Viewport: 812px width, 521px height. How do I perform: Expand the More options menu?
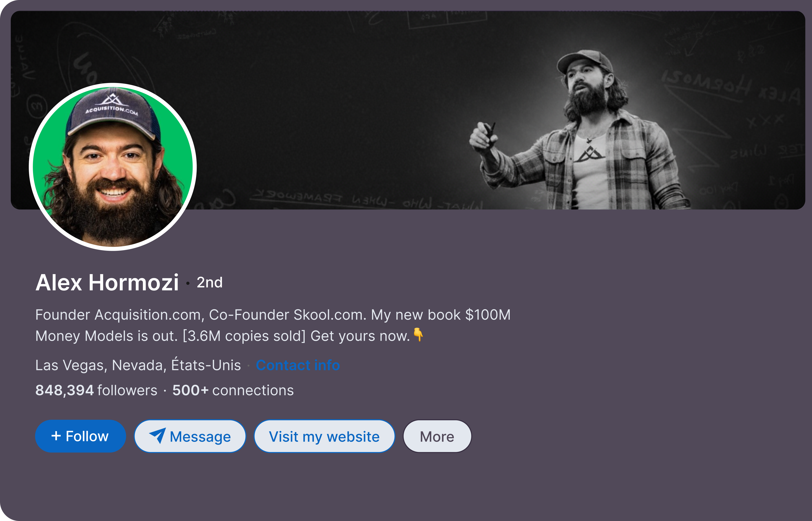(x=437, y=436)
